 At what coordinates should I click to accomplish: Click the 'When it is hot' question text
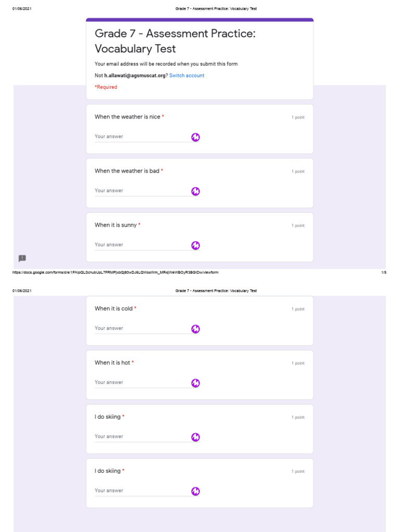pos(112,363)
